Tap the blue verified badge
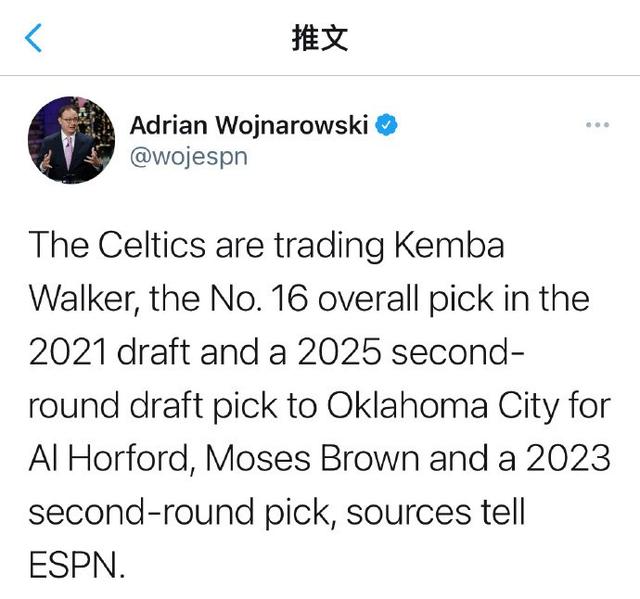640x599 pixels. point(386,125)
